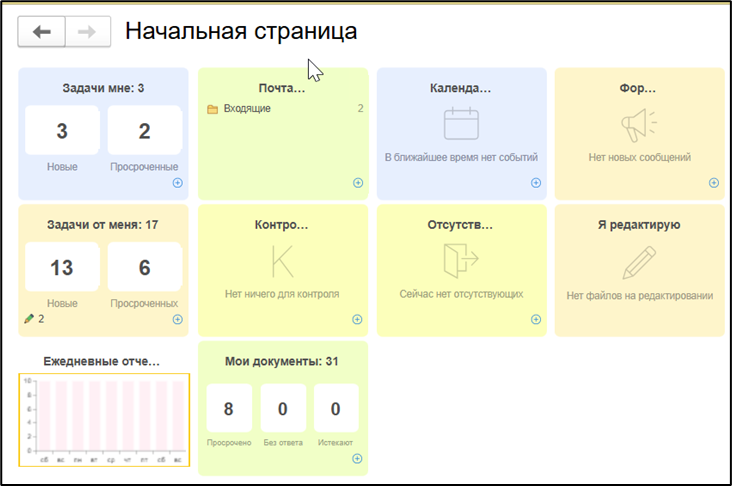Open the 6 overdue tasks counter in Задачи от меня
Screen dimensions: 732x486
click(x=144, y=267)
